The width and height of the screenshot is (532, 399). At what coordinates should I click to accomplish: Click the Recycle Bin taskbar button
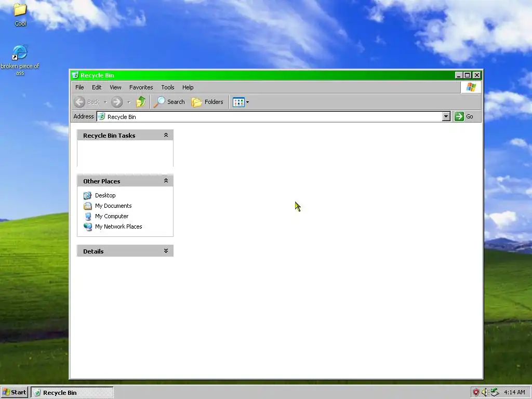click(72, 393)
